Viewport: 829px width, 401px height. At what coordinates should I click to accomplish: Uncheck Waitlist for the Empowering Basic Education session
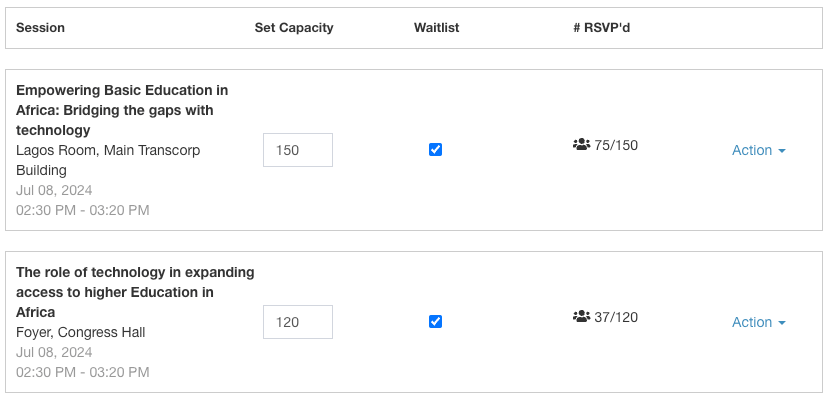435,150
